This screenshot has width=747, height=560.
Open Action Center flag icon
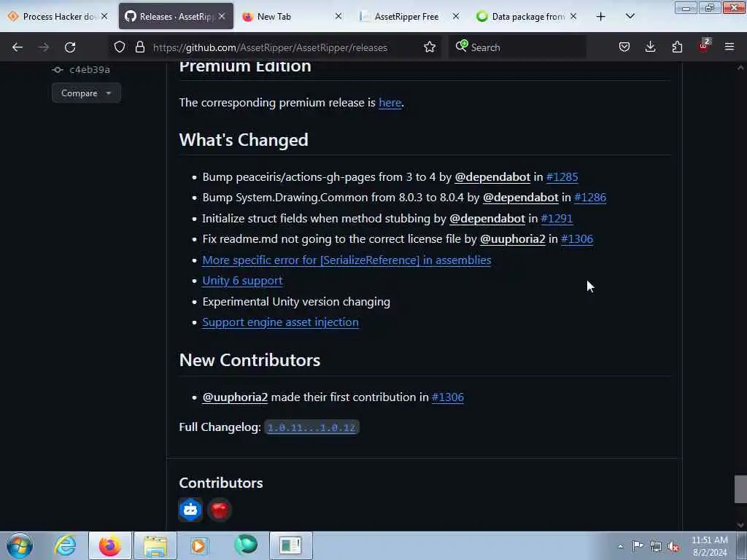pos(638,546)
